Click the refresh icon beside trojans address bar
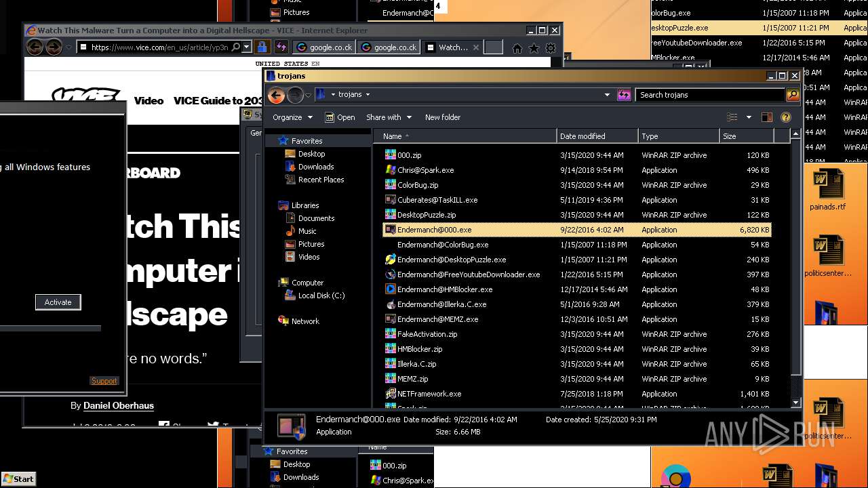Image resolution: width=868 pixels, height=488 pixels. [624, 95]
